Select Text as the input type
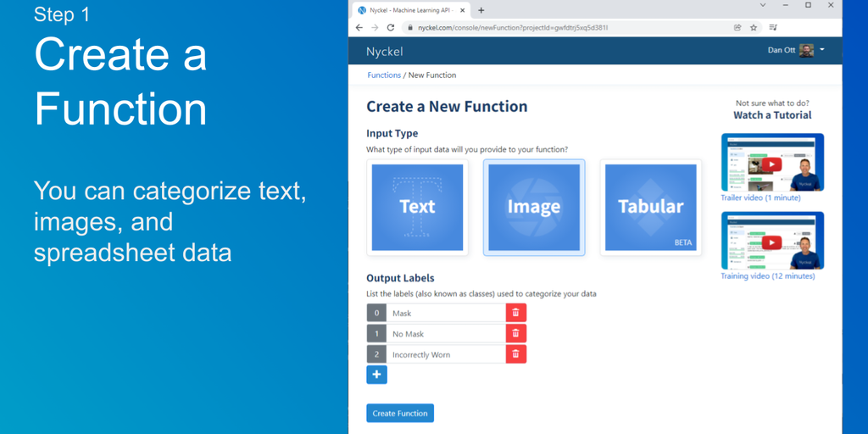 [417, 207]
